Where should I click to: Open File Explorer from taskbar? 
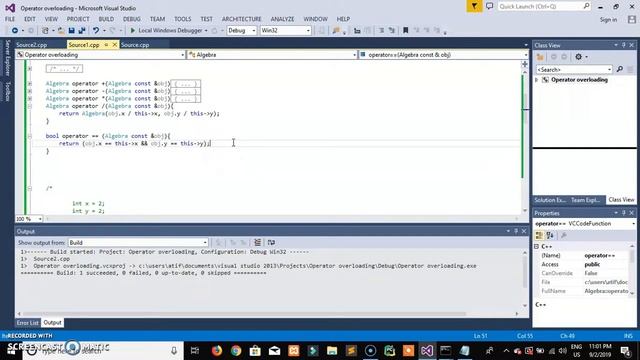click(x=332, y=351)
